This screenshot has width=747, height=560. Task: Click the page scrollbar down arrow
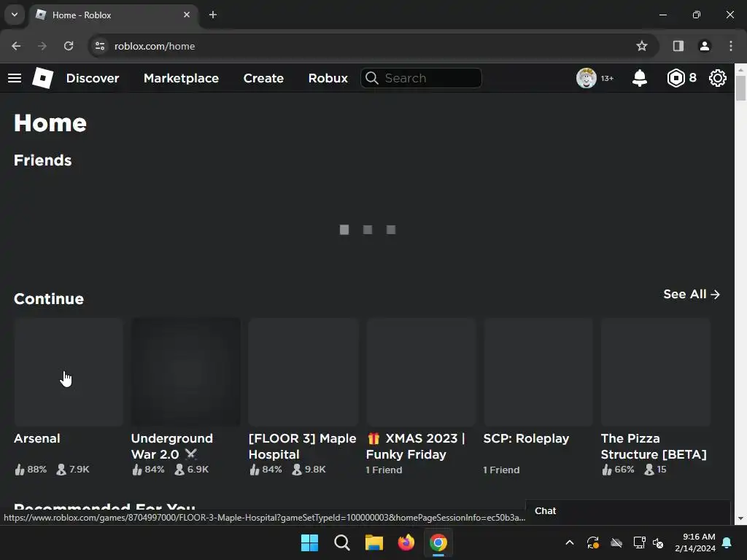click(x=740, y=518)
